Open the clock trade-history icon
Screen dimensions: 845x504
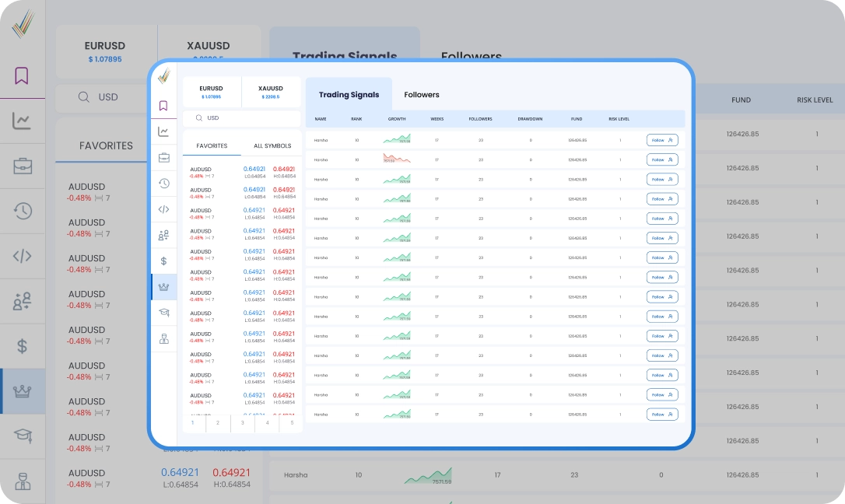coord(163,184)
